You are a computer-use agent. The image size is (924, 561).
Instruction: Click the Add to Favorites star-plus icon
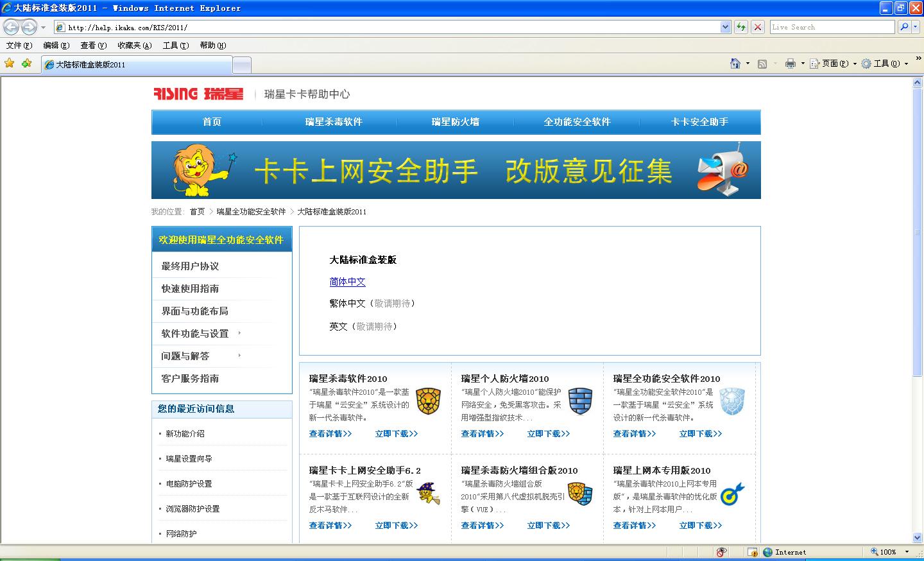[26, 63]
